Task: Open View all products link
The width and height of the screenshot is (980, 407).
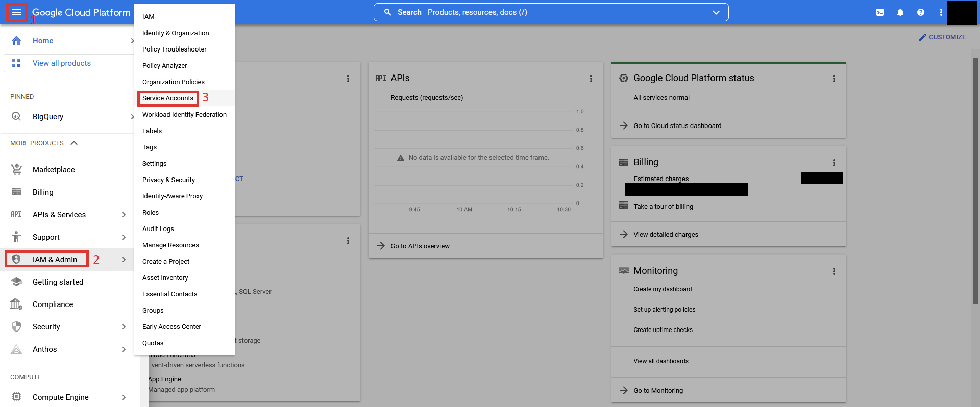Action: click(62, 63)
